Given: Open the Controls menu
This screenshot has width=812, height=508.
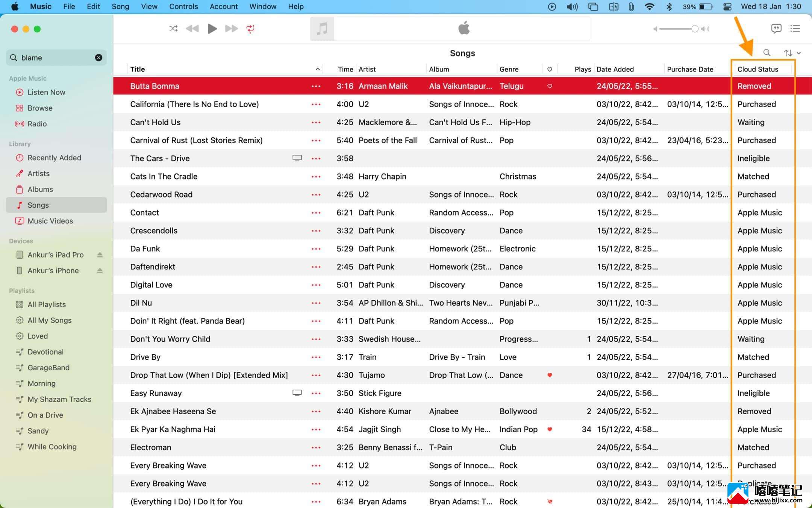Looking at the screenshot, I should pyautogui.click(x=183, y=6).
